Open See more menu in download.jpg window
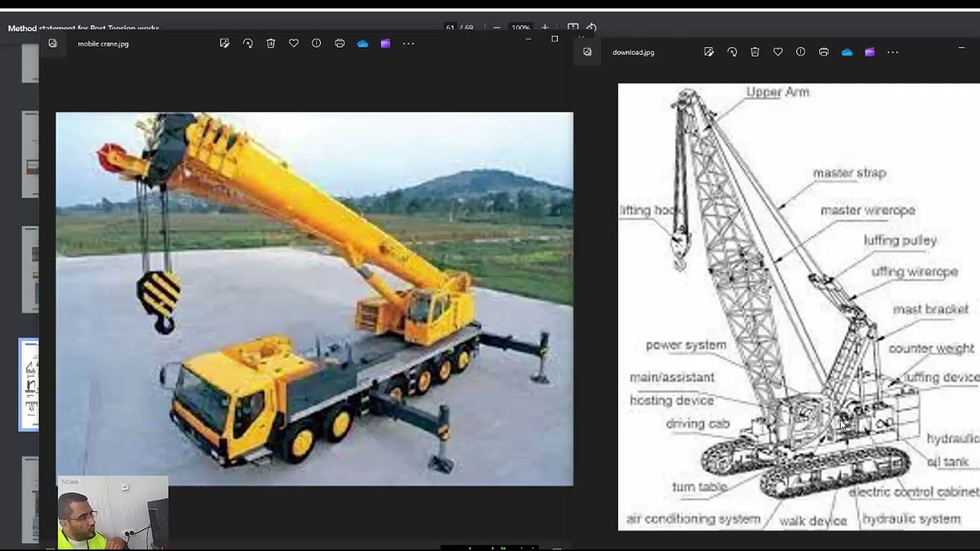The height and width of the screenshot is (551, 980). point(893,52)
